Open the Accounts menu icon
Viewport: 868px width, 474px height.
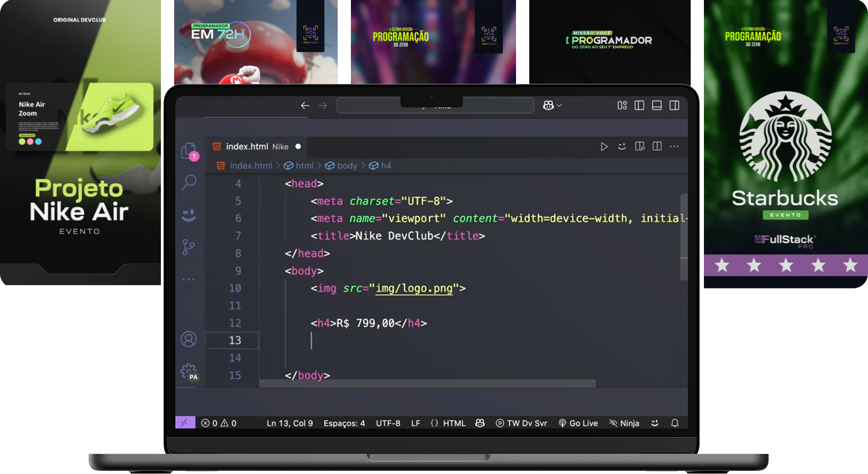pos(188,339)
